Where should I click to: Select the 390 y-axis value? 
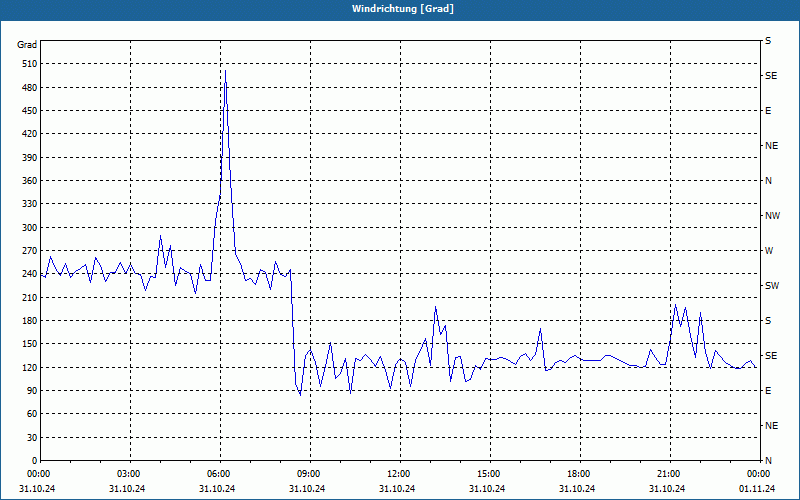click(30, 158)
